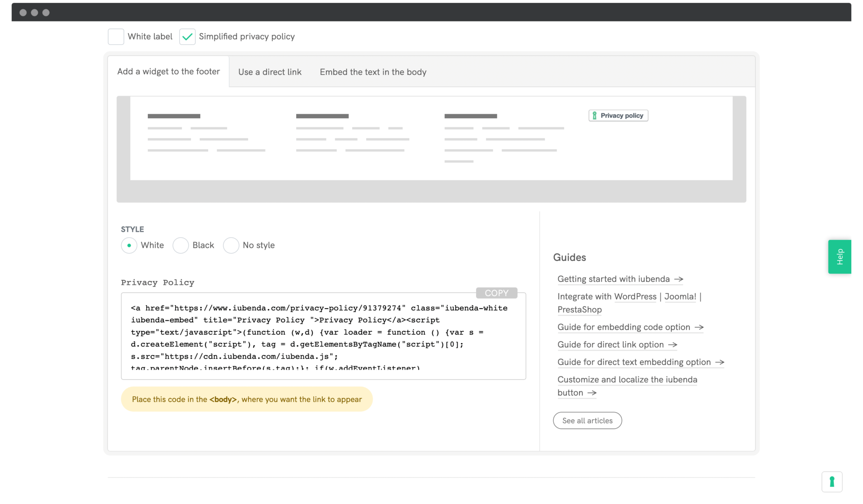Enable the No style radio button
The width and height of the screenshot is (863, 504).
pyautogui.click(x=230, y=245)
